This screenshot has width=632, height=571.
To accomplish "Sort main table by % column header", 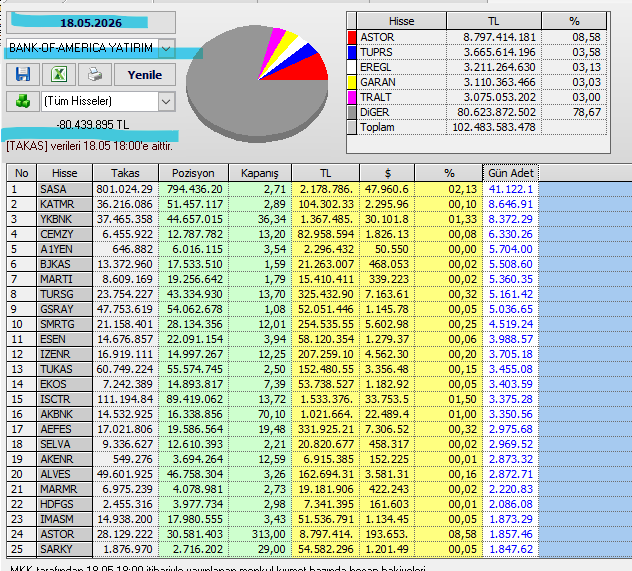I will 449,173.
